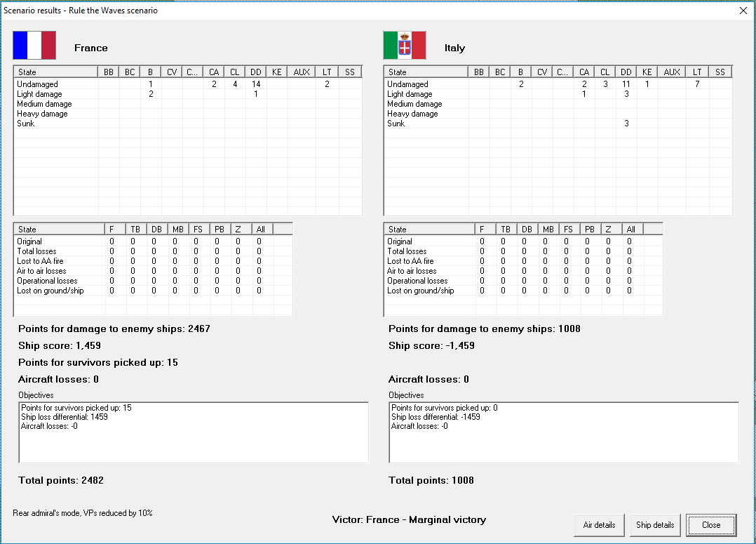
Task: Close the scenario results window with X
Action: coord(743,11)
